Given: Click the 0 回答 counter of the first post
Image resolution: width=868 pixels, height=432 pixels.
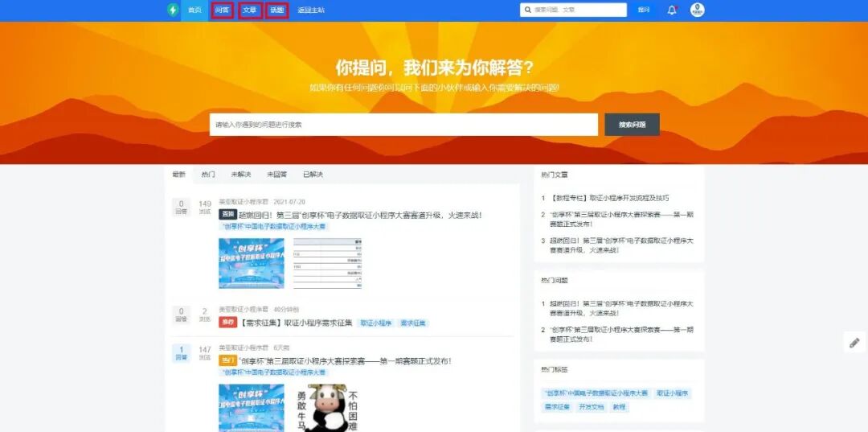Looking at the screenshot, I should click(181, 207).
